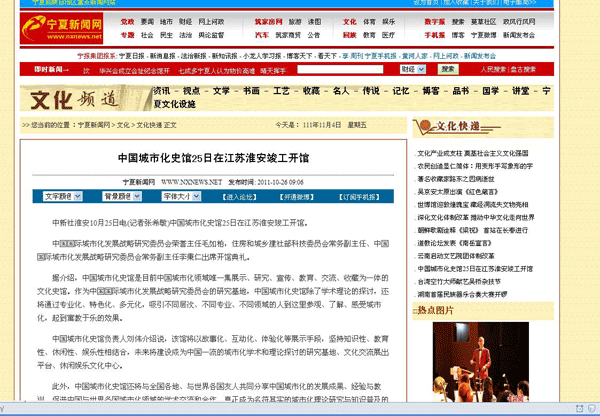This screenshot has height=416, width=600.
Task: Open the sidebar story 云南启动文艺院团体制改革
Action: (x=456, y=256)
